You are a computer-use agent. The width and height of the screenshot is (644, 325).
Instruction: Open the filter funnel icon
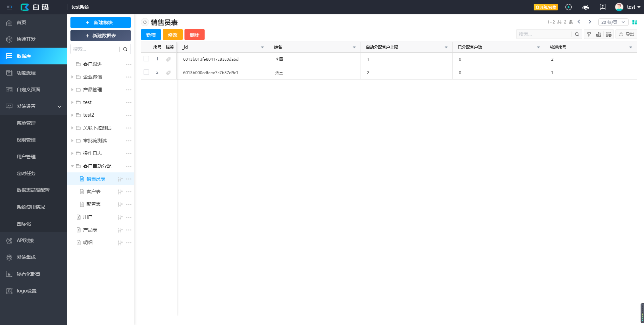(x=589, y=34)
